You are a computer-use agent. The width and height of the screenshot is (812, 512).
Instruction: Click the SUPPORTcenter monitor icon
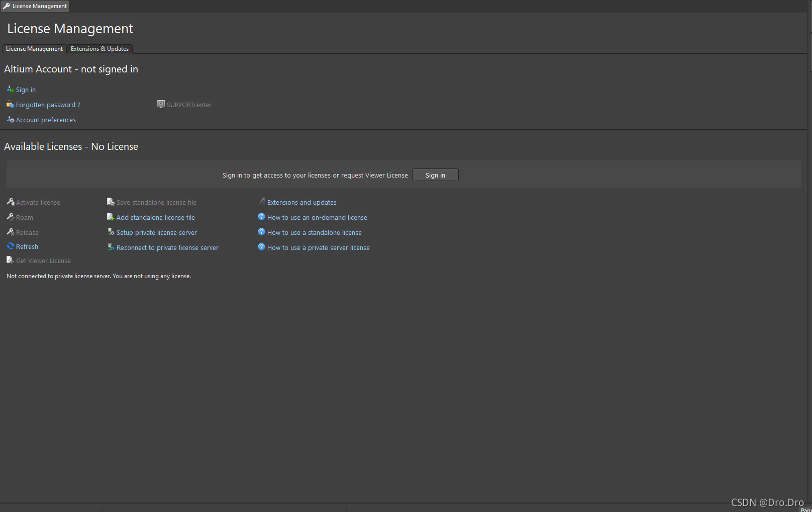[x=161, y=104]
